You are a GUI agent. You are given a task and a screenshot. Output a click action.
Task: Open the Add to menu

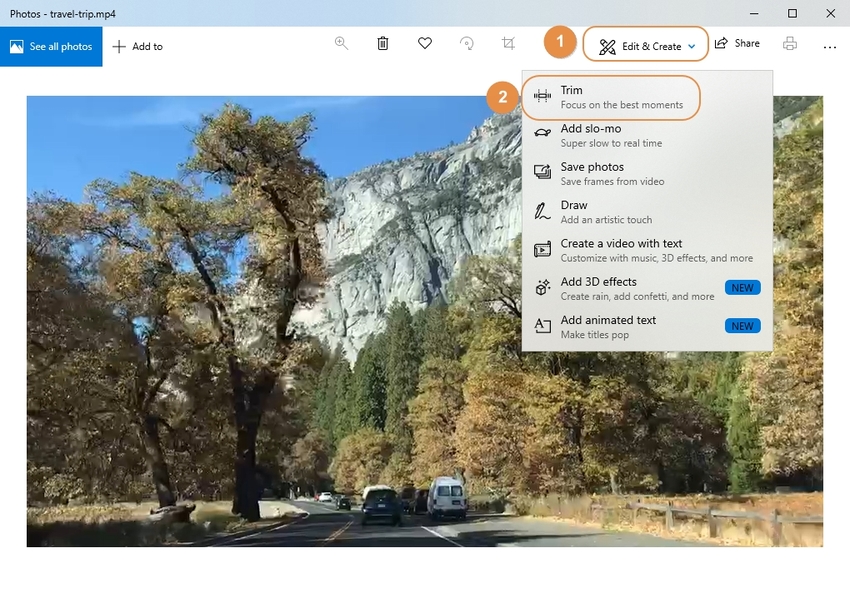pyautogui.click(x=138, y=46)
